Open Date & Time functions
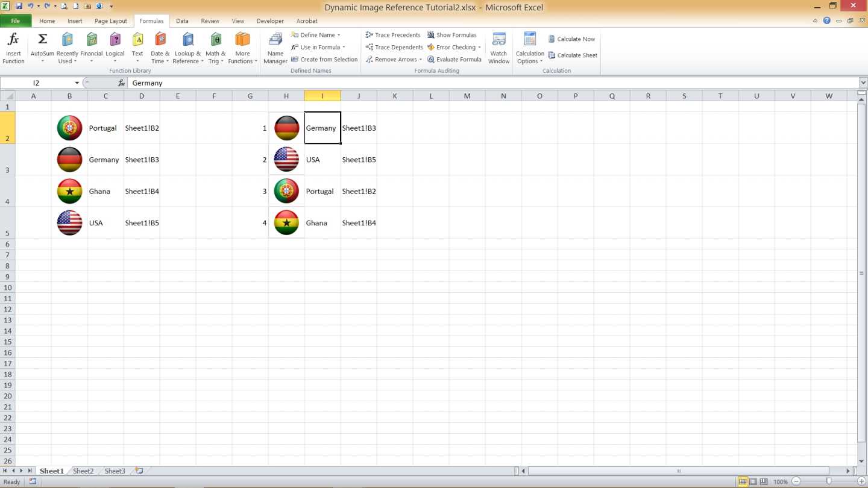Viewport: 868px width, 488px height. click(160, 48)
